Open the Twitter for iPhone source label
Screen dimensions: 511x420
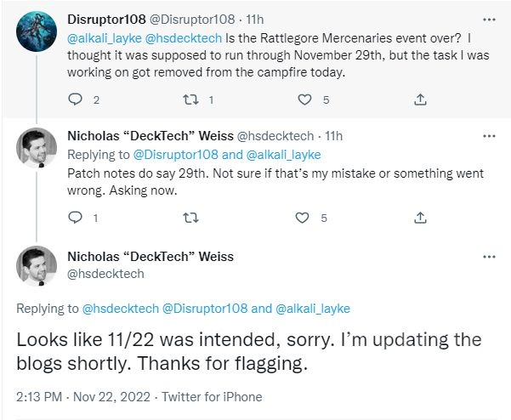tap(212, 397)
